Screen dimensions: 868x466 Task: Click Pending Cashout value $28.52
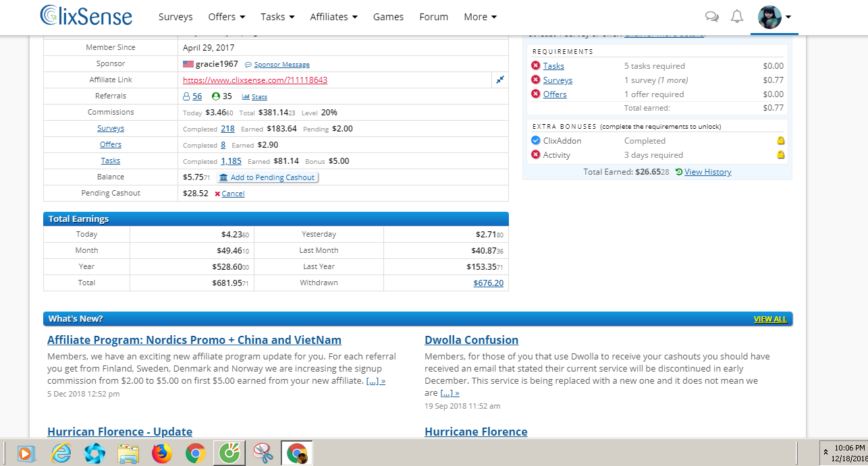[x=196, y=193]
